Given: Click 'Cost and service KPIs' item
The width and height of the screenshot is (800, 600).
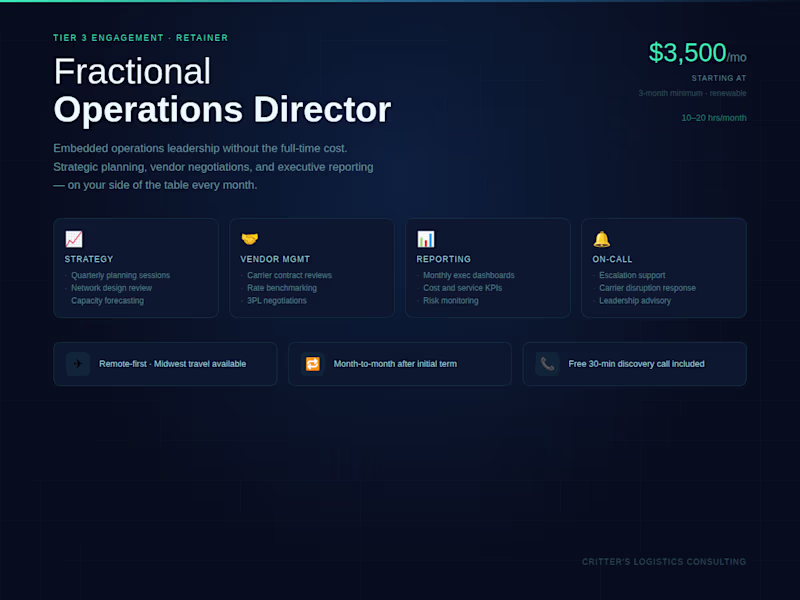Looking at the screenshot, I should point(462,288).
